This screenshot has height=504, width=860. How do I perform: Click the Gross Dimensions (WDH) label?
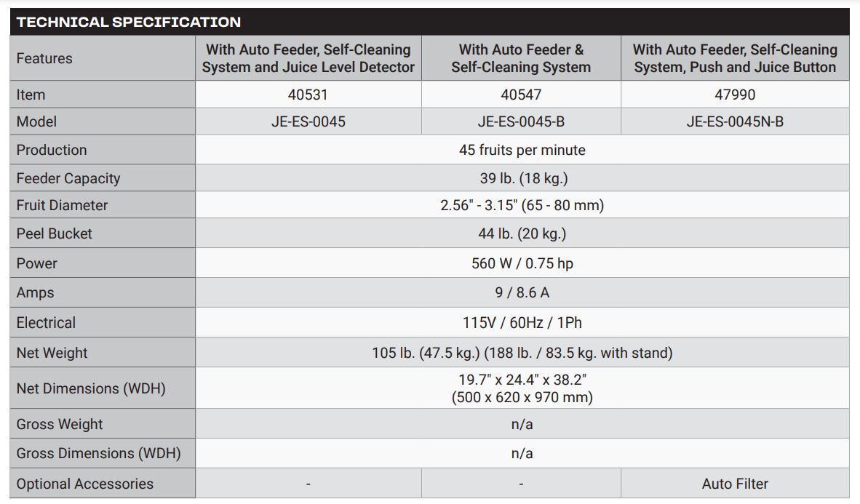point(98,453)
